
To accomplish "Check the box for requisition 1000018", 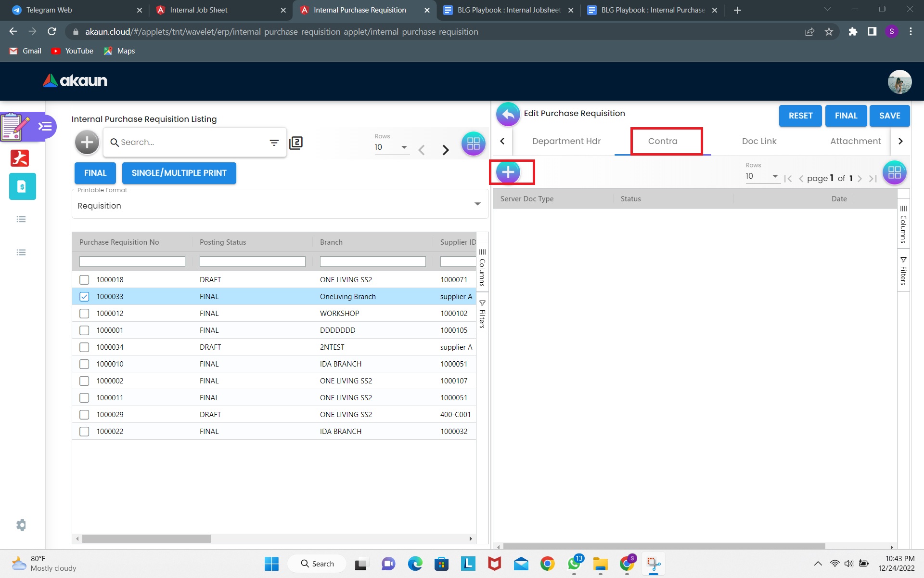I will click(x=84, y=280).
